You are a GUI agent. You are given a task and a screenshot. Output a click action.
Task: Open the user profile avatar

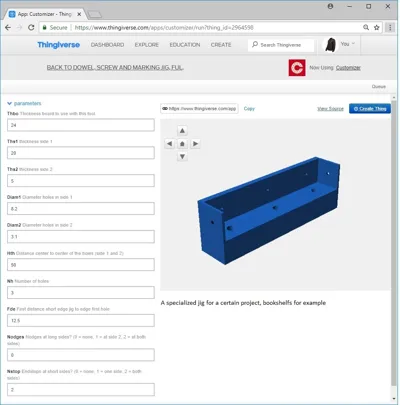click(x=331, y=45)
